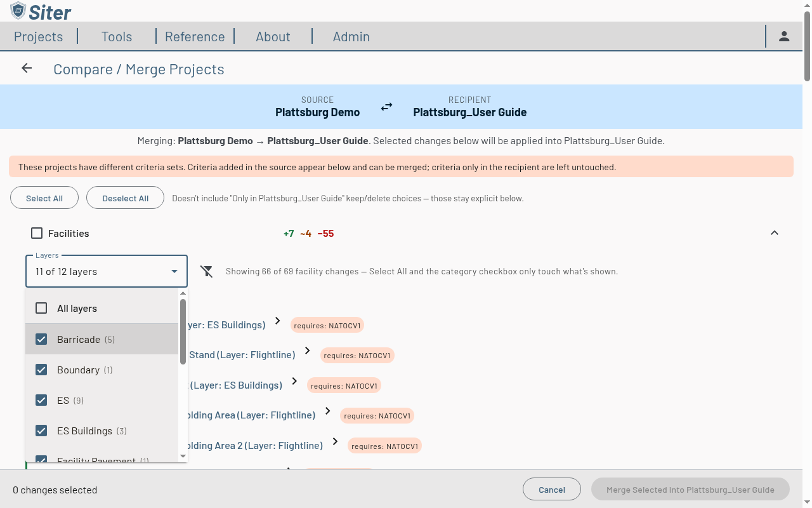Viewport: 812px width, 508px height.
Task: Expand the Holding Area (Layer: Flightline) chevron
Action: [x=328, y=411]
